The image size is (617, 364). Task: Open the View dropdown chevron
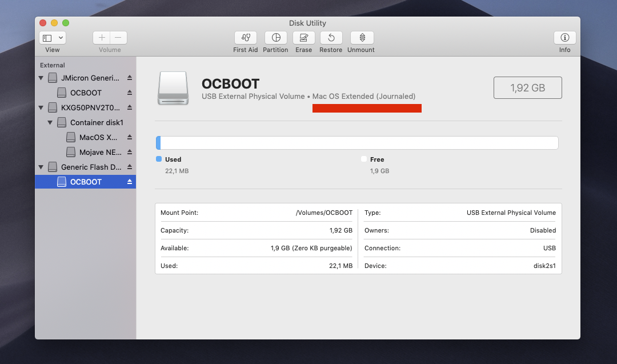coord(61,38)
